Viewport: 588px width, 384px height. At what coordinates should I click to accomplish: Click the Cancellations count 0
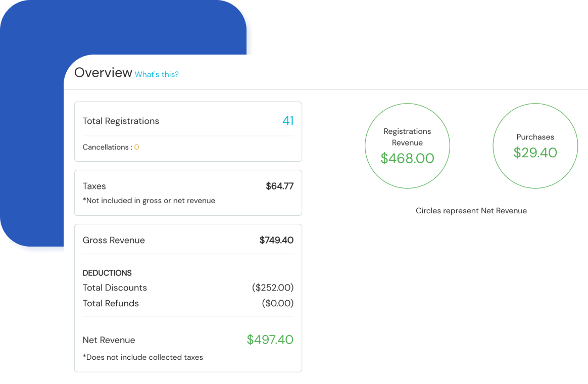point(136,147)
